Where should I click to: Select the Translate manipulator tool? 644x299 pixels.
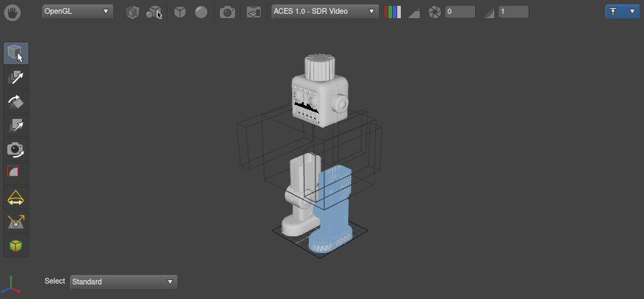[15, 77]
